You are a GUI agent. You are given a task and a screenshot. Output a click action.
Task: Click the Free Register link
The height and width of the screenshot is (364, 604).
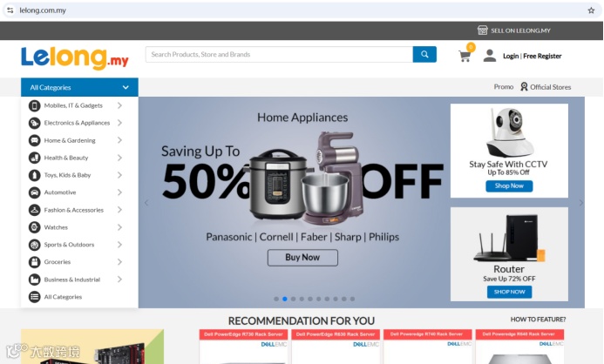(542, 57)
